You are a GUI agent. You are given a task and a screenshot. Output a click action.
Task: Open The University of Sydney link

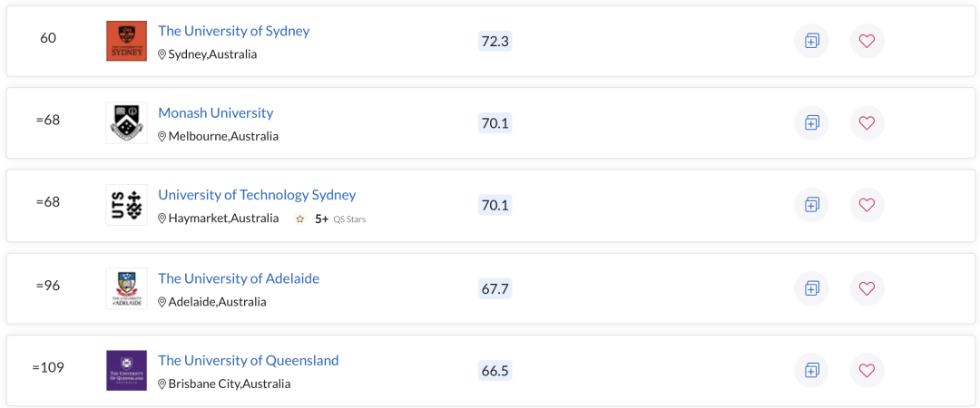(234, 31)
